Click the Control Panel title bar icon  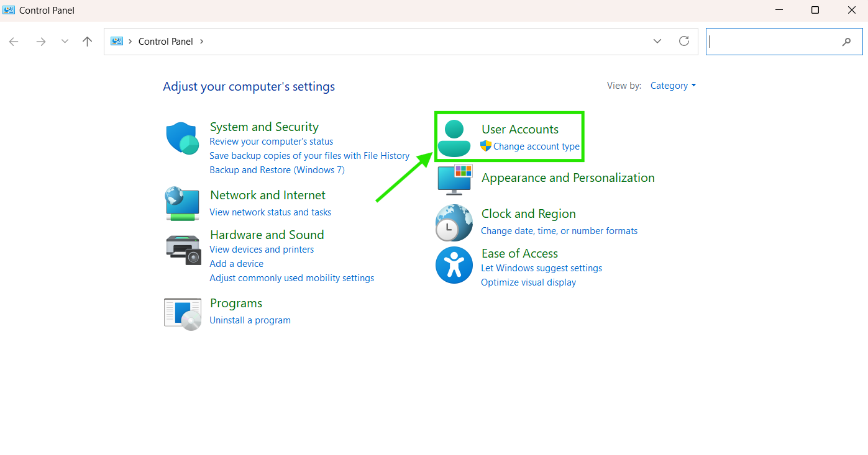tap(9, 10)
